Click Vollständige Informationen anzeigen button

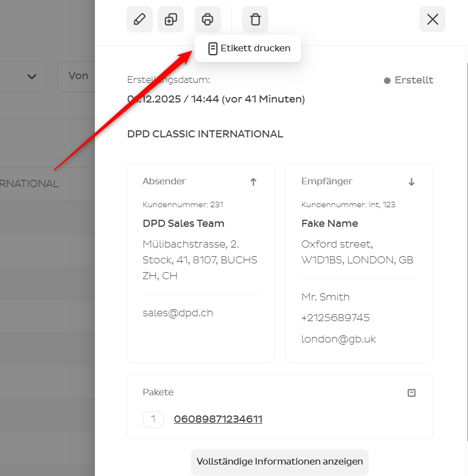[x=280, y=461]
